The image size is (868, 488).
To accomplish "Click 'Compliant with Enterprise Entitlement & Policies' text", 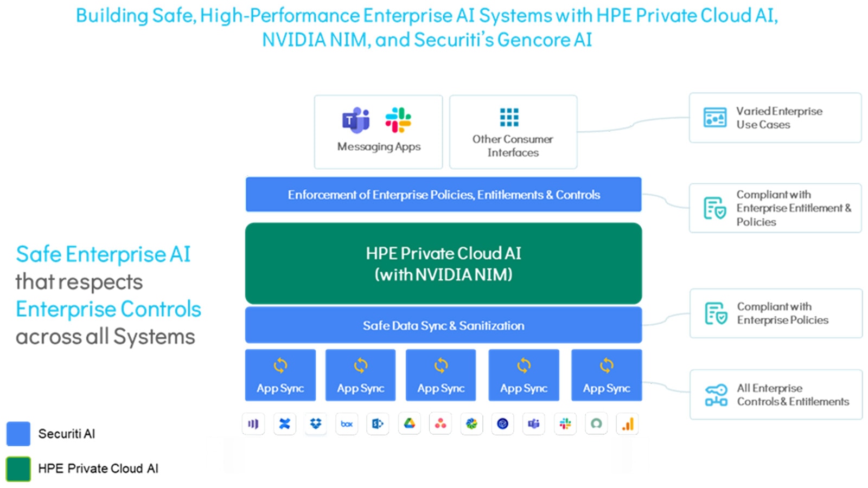I will coord(794,208).
